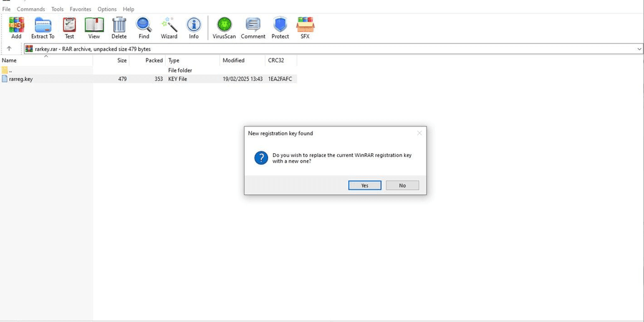The height and width of the screenshot is (322, 644).
Task: Click the Delete trash can icon
Action: [119, 27]
